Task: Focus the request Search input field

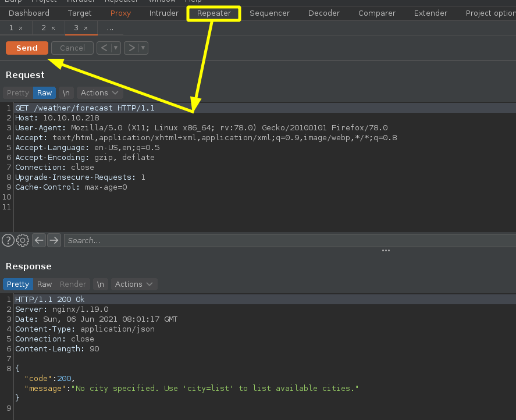Action: (285, 240)
